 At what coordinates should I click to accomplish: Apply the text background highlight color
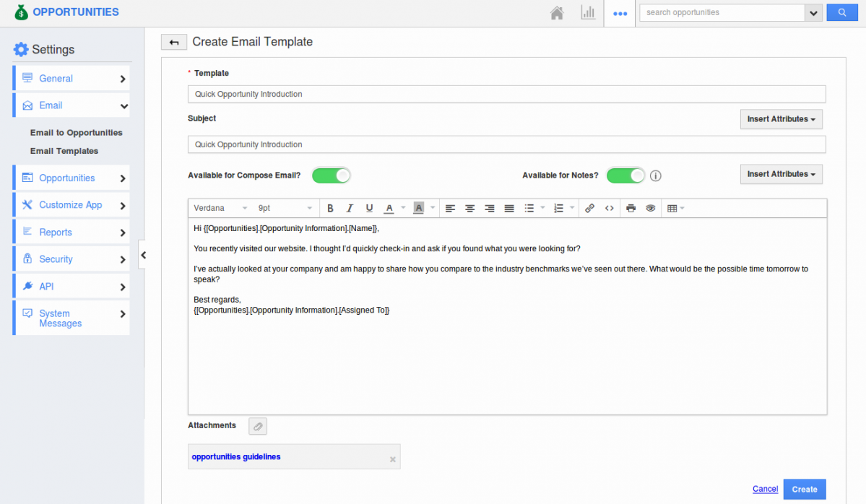(x=419, y=208)
